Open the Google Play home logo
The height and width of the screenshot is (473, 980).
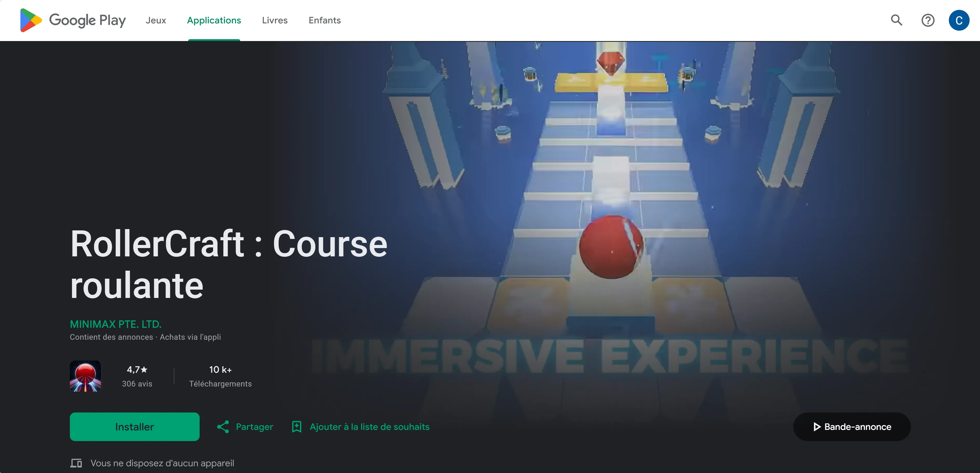[x=73, y=20]
